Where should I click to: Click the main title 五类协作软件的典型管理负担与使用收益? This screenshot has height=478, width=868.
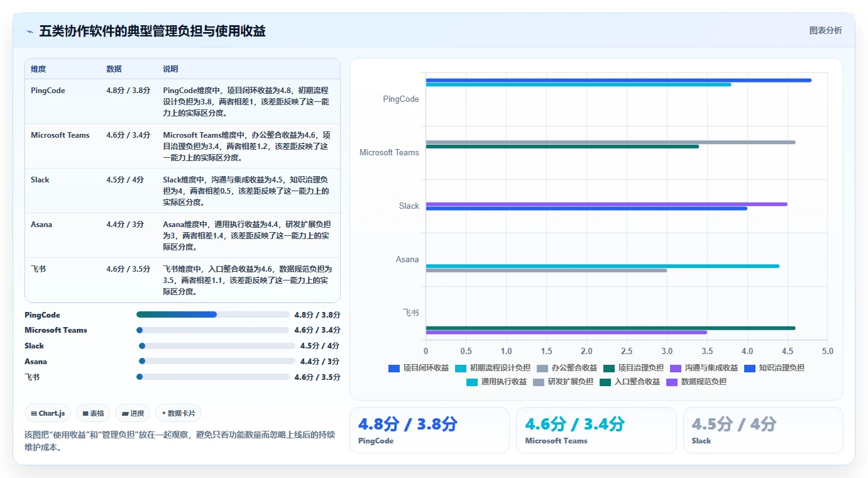(x=152, y=31)
